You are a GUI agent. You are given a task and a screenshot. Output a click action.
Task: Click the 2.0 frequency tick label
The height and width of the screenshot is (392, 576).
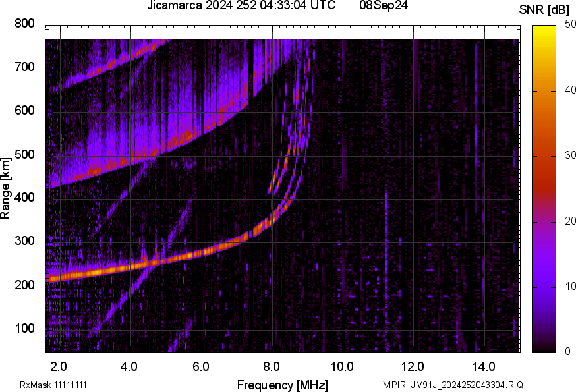(59, 366)
